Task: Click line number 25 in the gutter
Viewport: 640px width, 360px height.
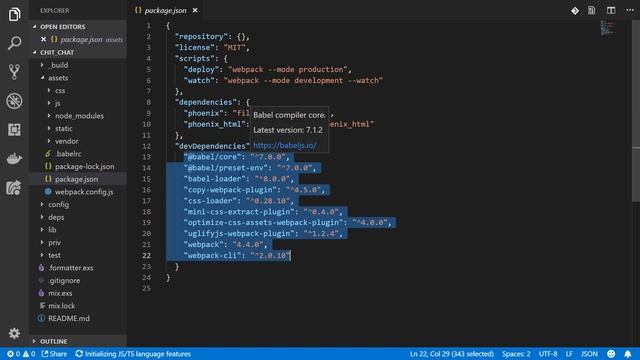Action: click(147, 288)
